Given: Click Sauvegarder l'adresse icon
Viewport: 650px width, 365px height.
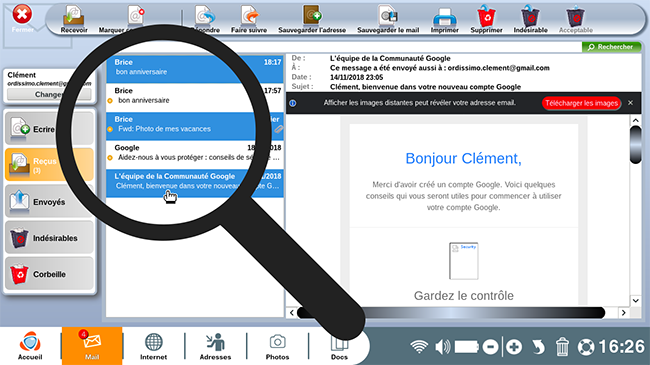Looking at the screenshot, I should pyautogui.click(x=312, y=19).
